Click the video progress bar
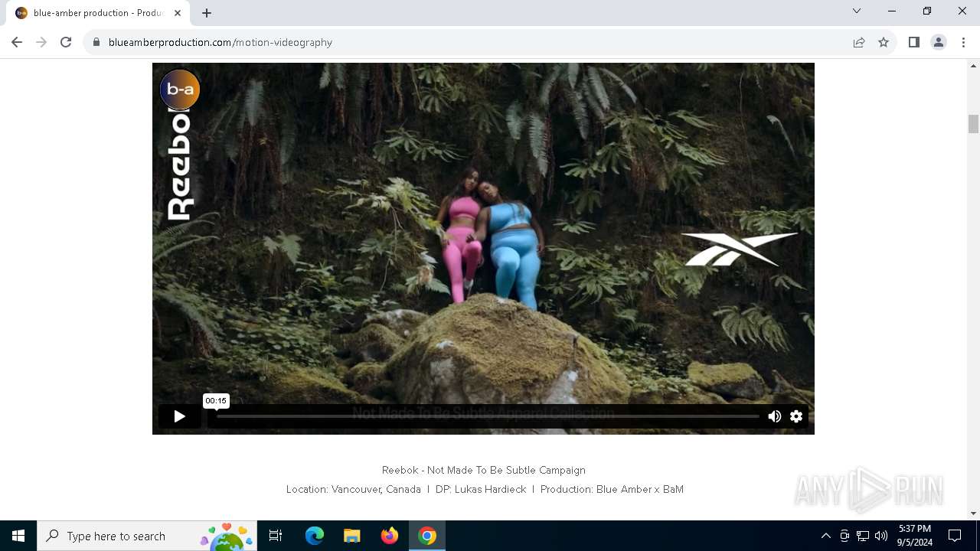 tap(487, 416)
